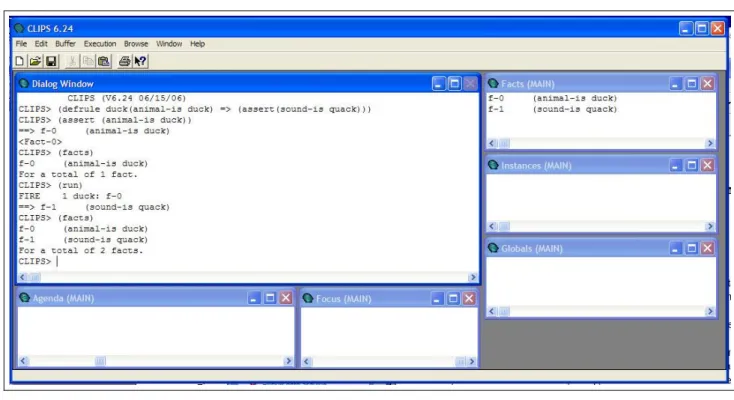Maximize the Dialog Window
734x400 pixels.
tap(454, 84)
